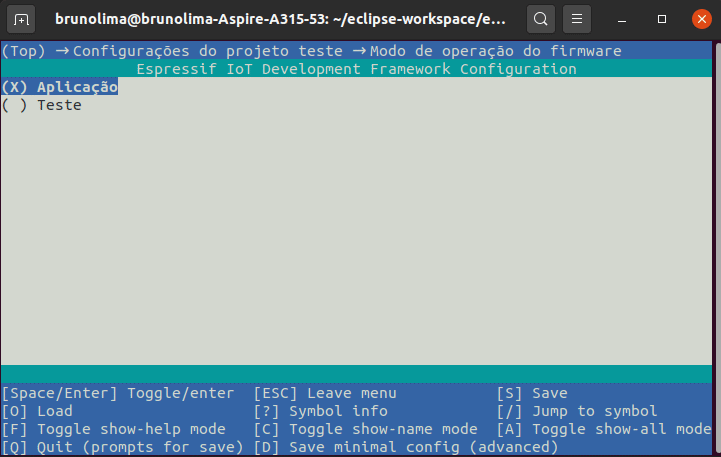Minimize the terminal window

[622, 19]
